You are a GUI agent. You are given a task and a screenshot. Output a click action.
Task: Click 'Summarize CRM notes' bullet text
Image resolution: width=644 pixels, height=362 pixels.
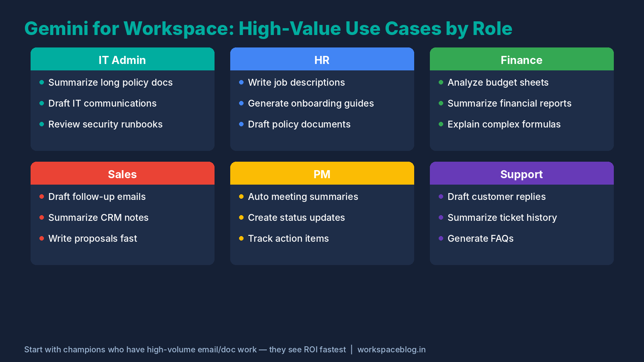tap(98, 218)
